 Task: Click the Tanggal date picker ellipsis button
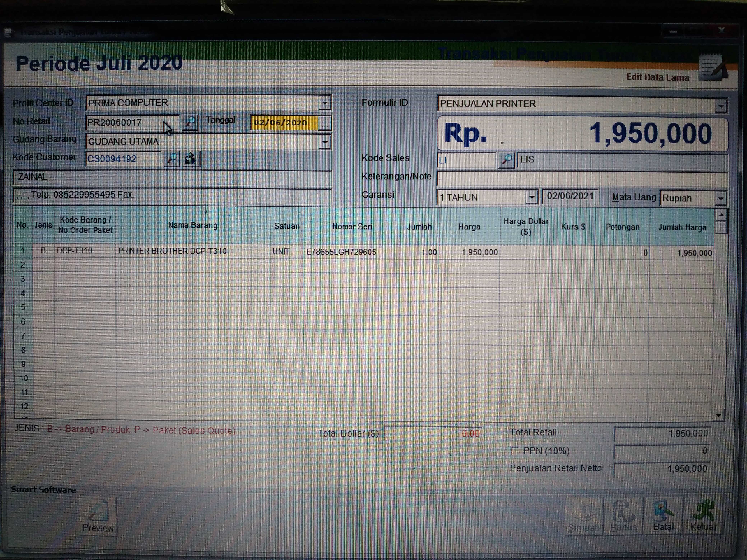click(324, 123)
